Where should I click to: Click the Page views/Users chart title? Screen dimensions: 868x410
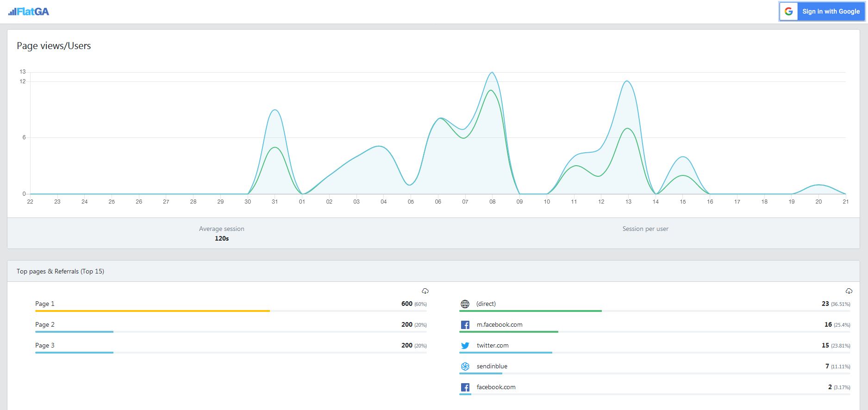(54, 46)
